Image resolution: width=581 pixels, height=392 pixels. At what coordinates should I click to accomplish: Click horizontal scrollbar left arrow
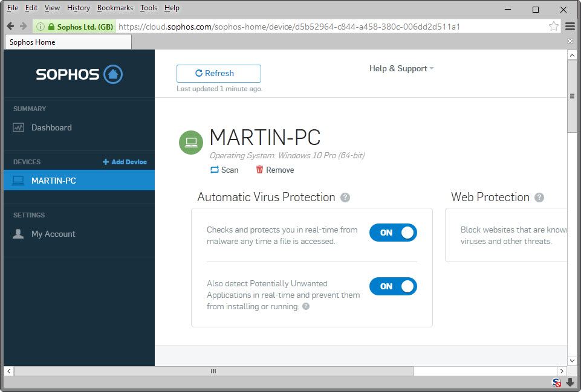pos(9,371)
